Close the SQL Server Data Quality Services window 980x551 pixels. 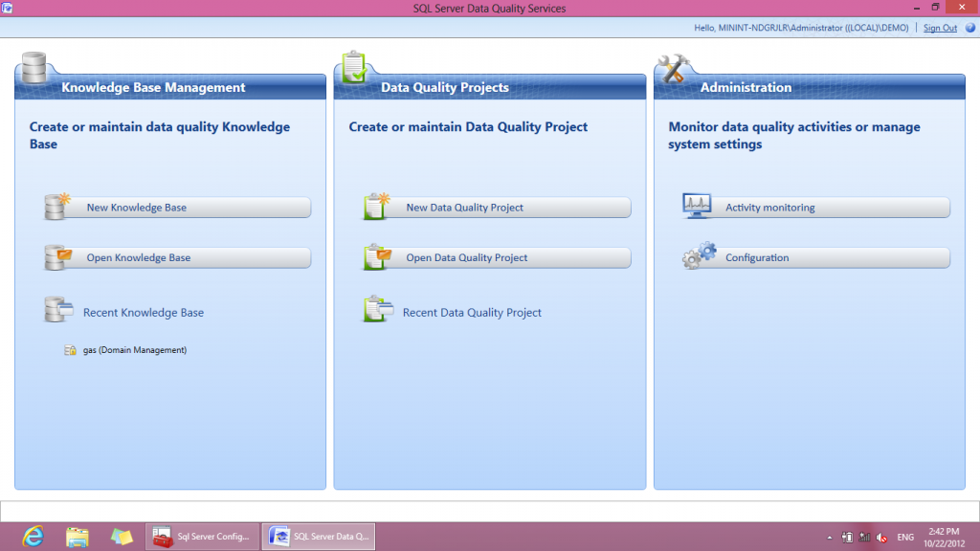pyautogui.click(x=962, y=7)
